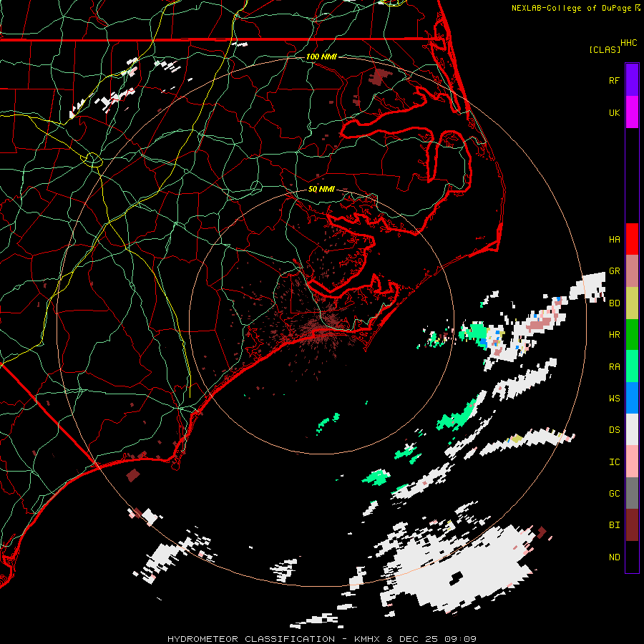Click the IC legend label
The image size is (644, 644).
point(614,462)
